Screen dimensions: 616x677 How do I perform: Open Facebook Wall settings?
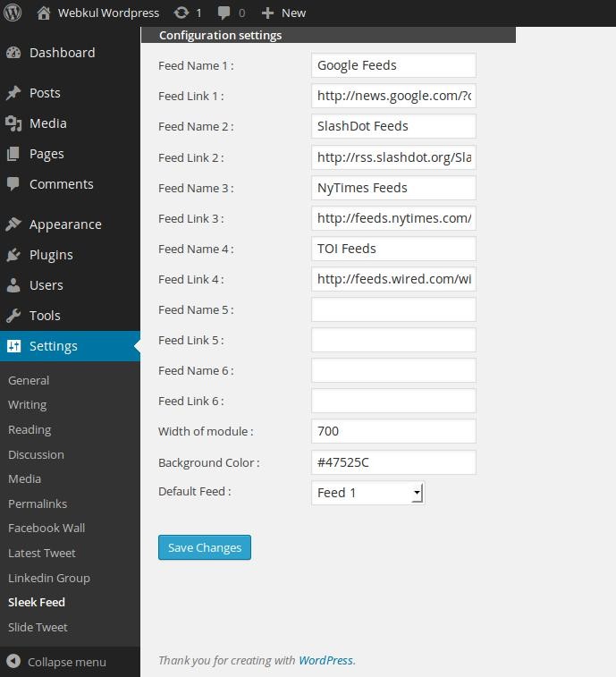[46, 528]
